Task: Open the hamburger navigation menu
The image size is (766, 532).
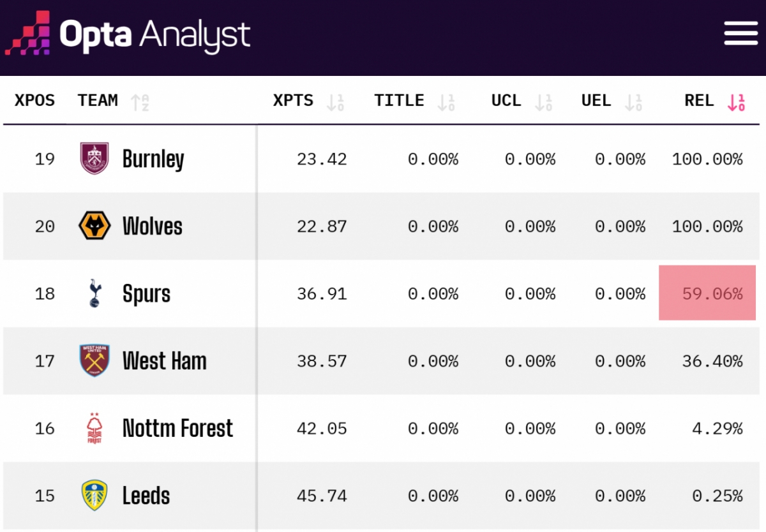Action: click(740, 33)
